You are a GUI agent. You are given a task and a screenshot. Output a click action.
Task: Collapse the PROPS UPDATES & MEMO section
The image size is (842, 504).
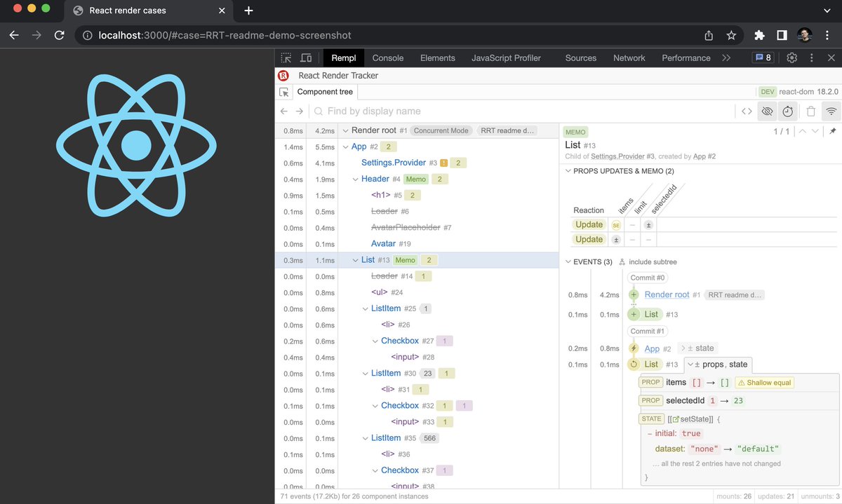click(568, 170)
